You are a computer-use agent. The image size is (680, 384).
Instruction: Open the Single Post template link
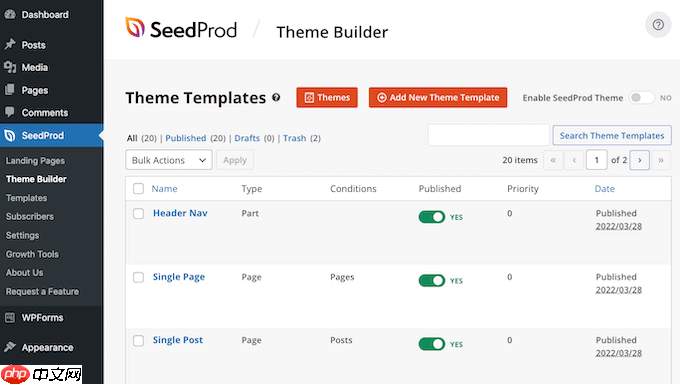coord(178,340)
